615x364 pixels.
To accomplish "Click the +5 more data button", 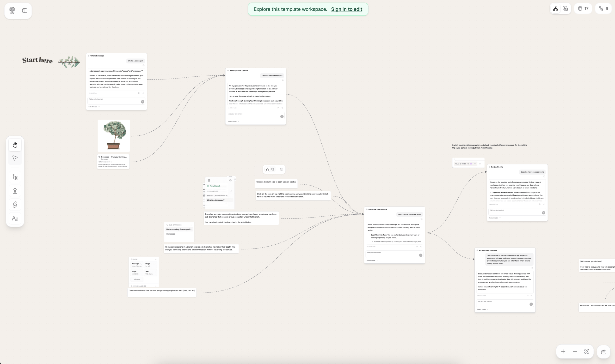I will (x=137, y=279).
